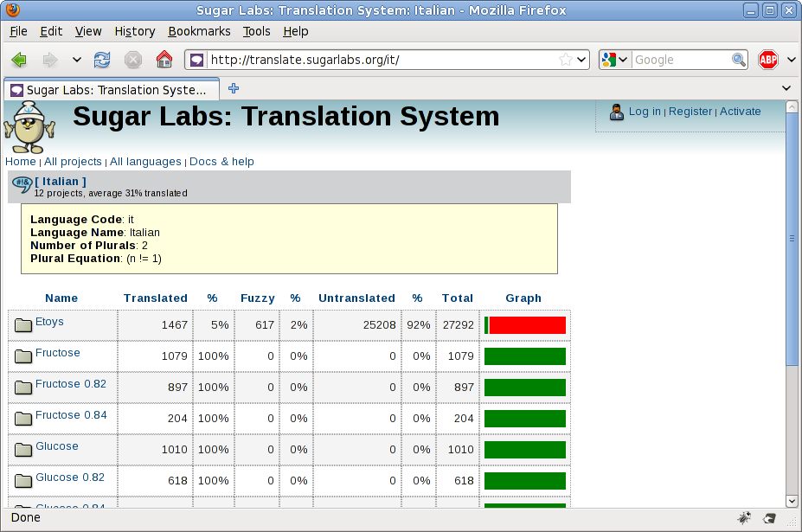
Task: Click the Etoys folder icon
Action: (23, 325)
